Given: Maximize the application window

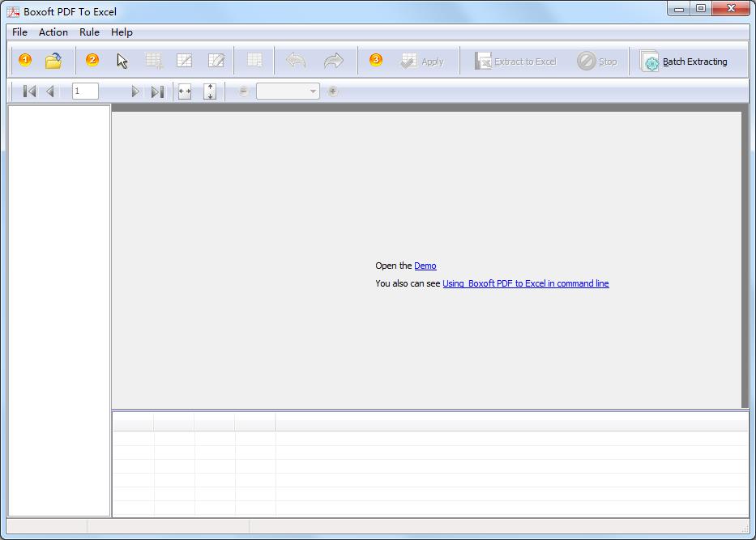Looking at the screenshot, I should (x=701, y=8).
